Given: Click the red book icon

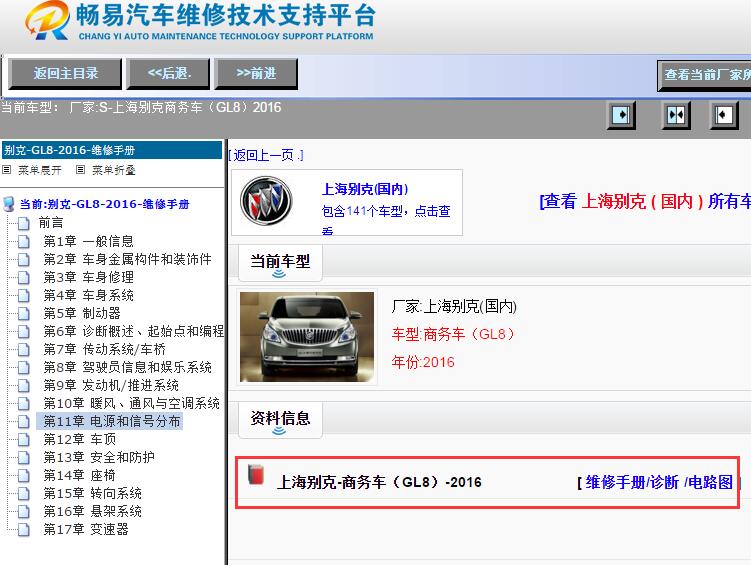Looking at the screenshot, I should tap(256, 475).
